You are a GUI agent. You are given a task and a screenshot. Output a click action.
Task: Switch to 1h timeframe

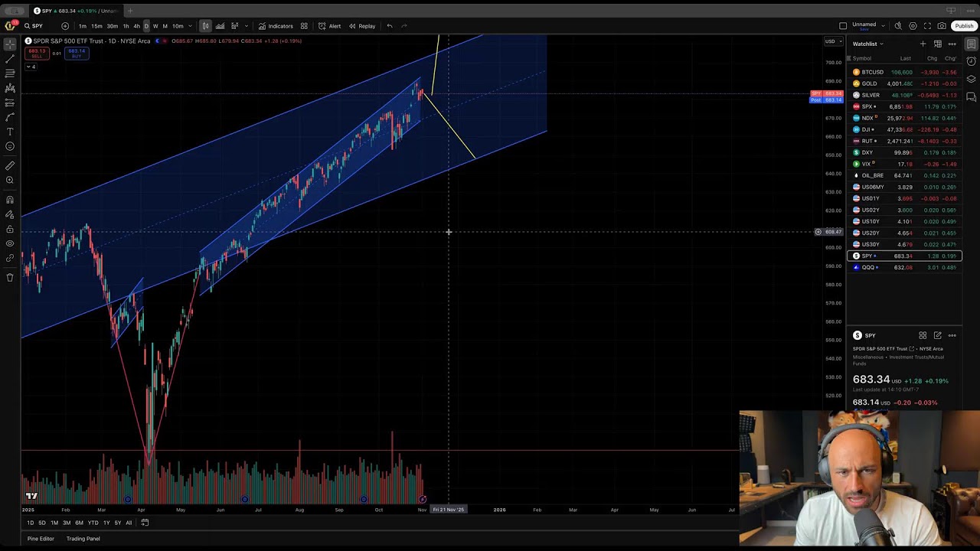click(x=126, y=26)
